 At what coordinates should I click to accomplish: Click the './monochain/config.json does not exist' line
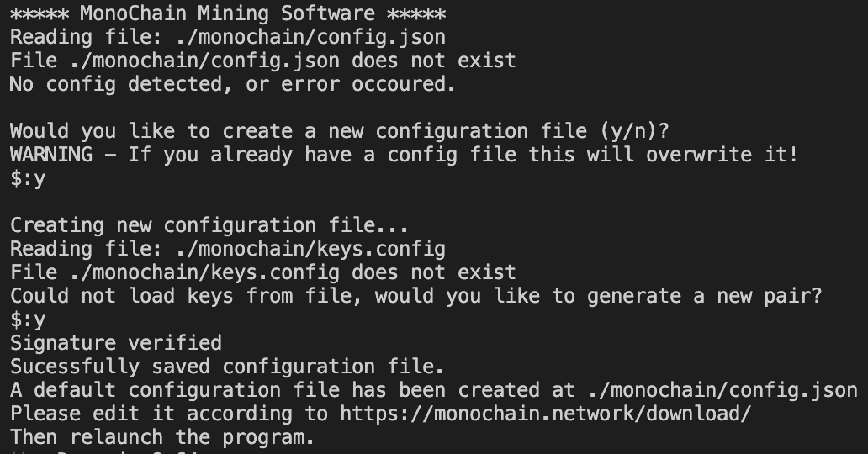[263, 61]
